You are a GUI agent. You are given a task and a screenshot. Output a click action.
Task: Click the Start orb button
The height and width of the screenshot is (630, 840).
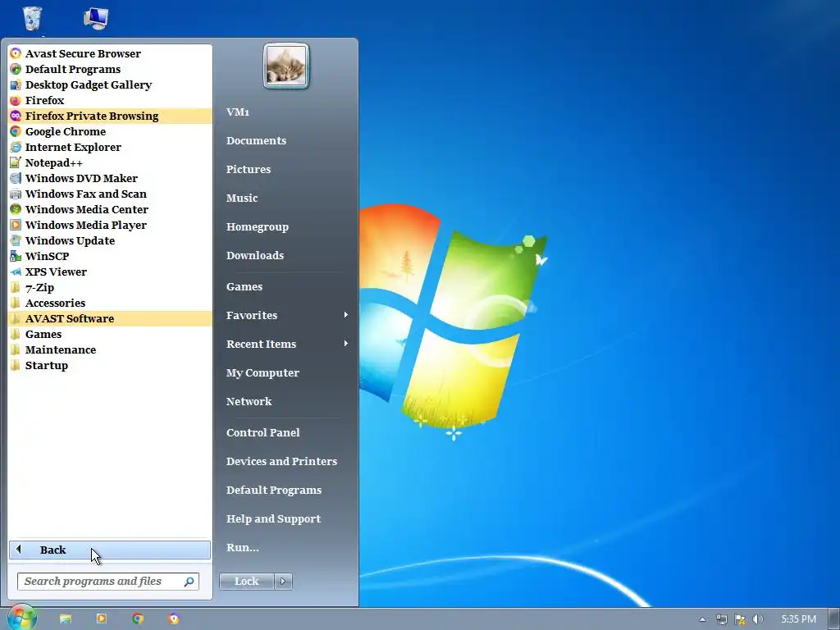click(22, 618)
